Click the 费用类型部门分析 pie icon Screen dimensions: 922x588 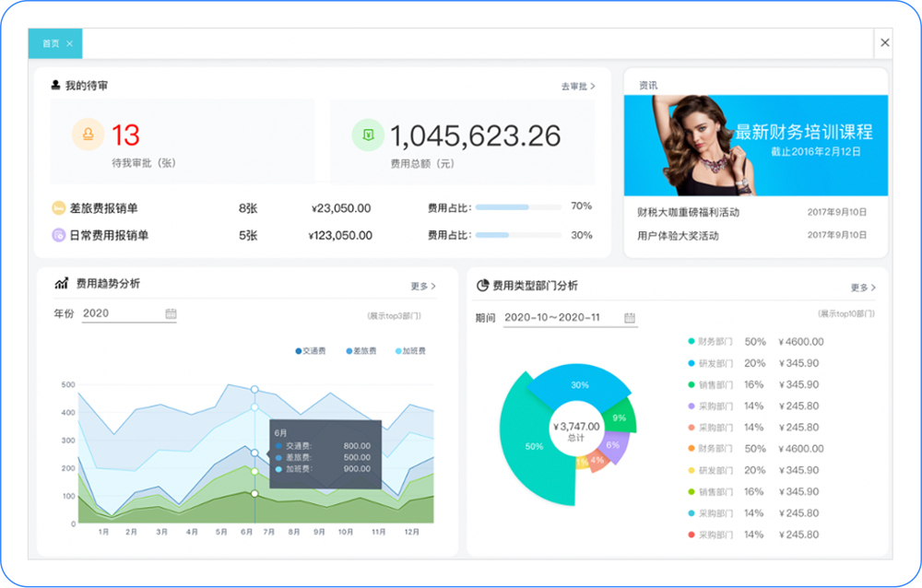(482, 286)
